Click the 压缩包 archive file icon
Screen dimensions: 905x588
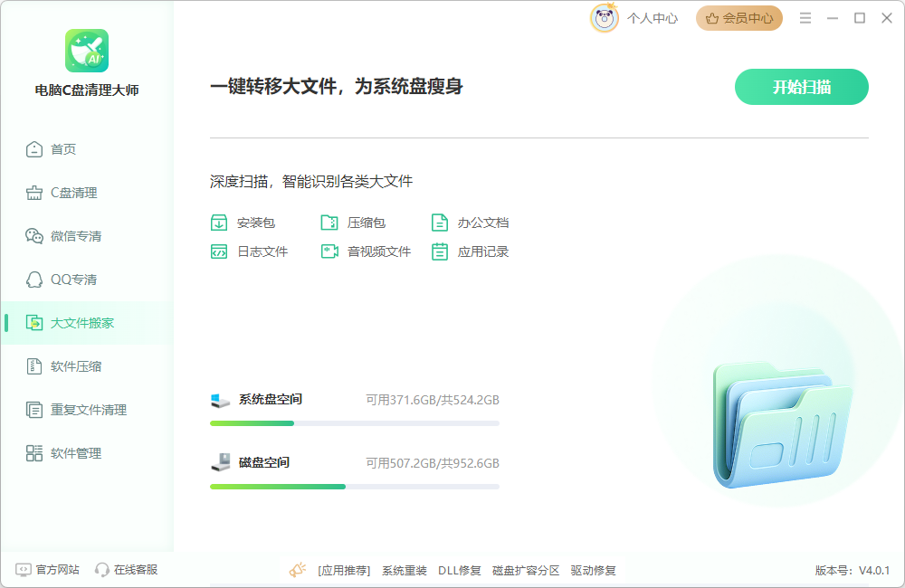[328, 222]
